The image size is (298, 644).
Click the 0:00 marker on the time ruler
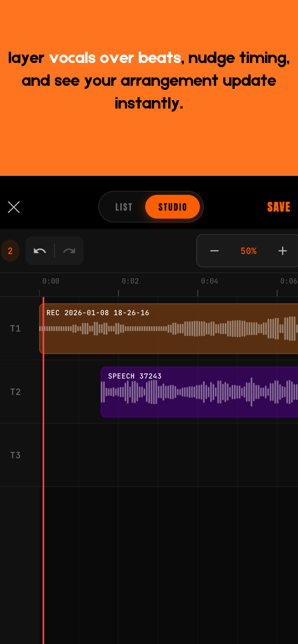(x=51, y=281)
